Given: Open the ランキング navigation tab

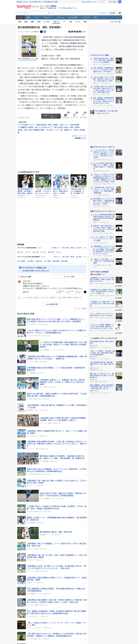Looking at the screenshot, I should click(86, 17).
